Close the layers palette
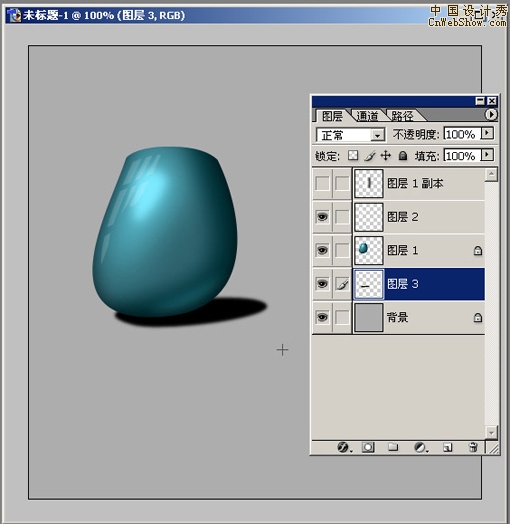510x524 pixels. click(x=492, y=101)
